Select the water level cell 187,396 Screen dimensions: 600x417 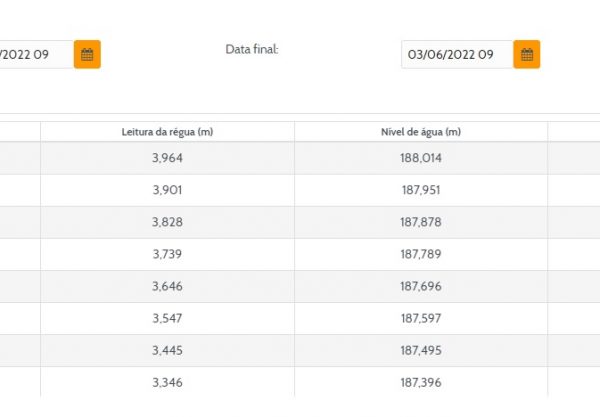(420, 382)
